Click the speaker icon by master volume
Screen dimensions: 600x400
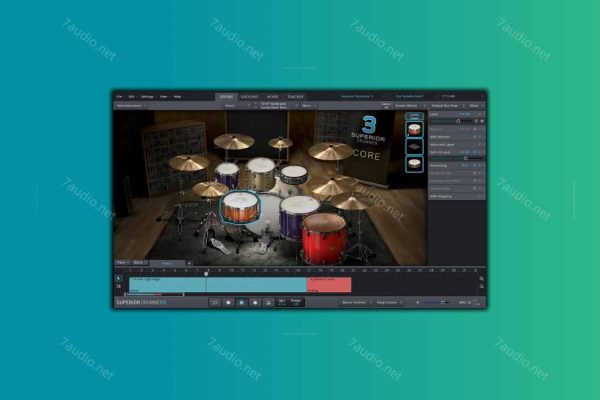[x=417, y=302]
